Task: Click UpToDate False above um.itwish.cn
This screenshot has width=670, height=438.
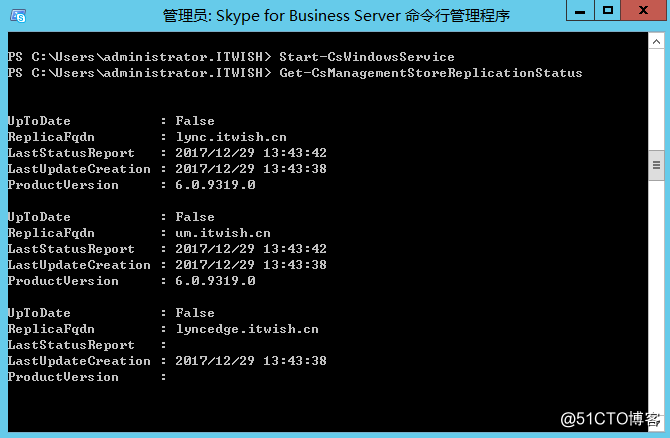Action: 195,217
